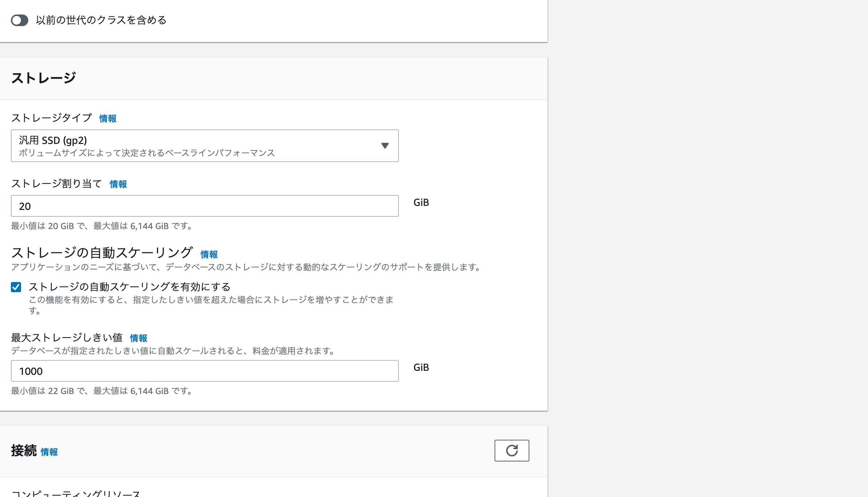Click the refresh icon in the 接続 section
The height and width of the screenshot is (497, 868).
click(x=512, y=451)
